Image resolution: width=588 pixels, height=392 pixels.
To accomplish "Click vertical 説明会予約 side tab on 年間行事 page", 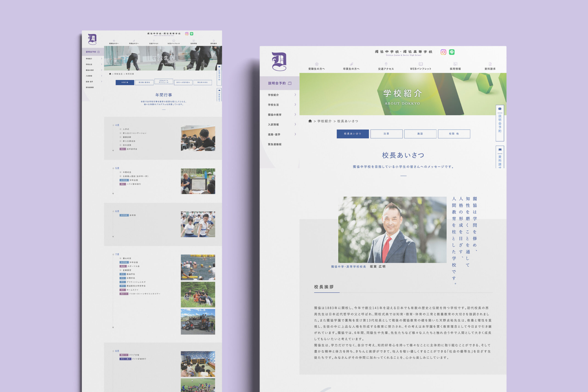I will tap(219, 75).
